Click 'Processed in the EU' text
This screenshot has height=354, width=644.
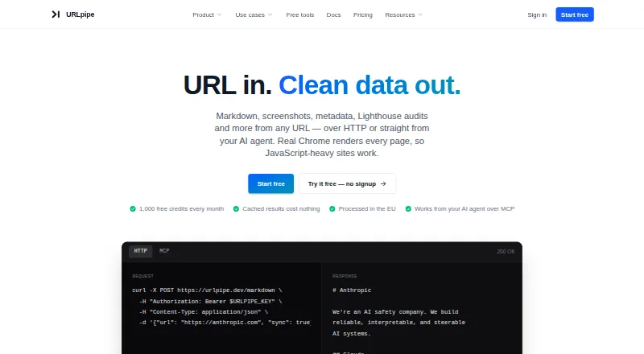click(367, 208)
